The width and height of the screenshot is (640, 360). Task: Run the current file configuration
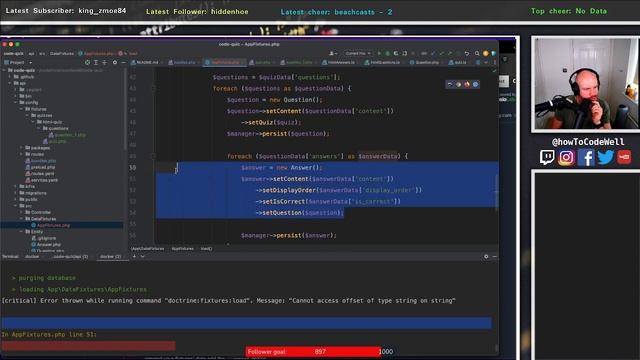379,53
